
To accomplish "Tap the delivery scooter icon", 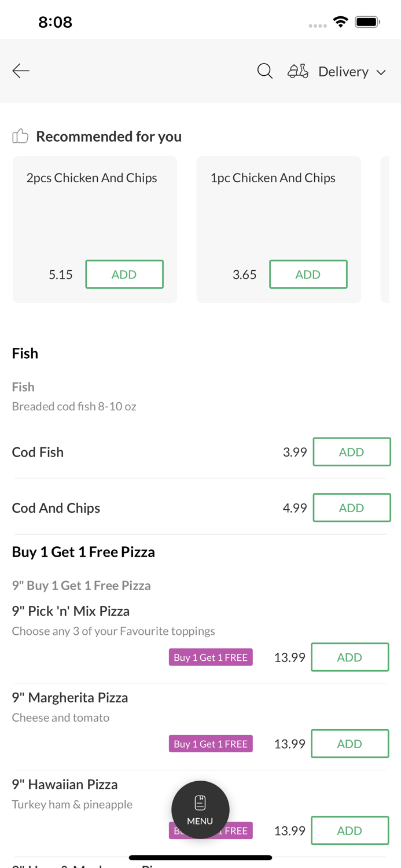I will click(297, 71).
